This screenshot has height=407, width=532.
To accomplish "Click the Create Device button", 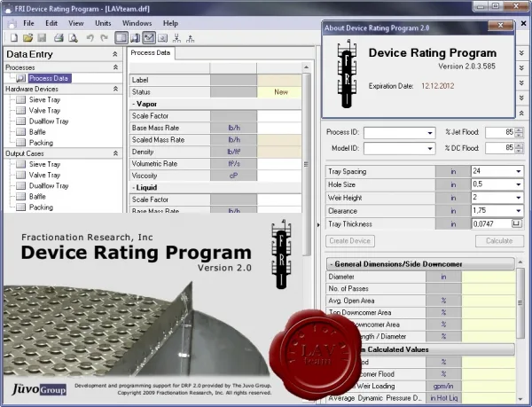I will click(x=350, y=241).
